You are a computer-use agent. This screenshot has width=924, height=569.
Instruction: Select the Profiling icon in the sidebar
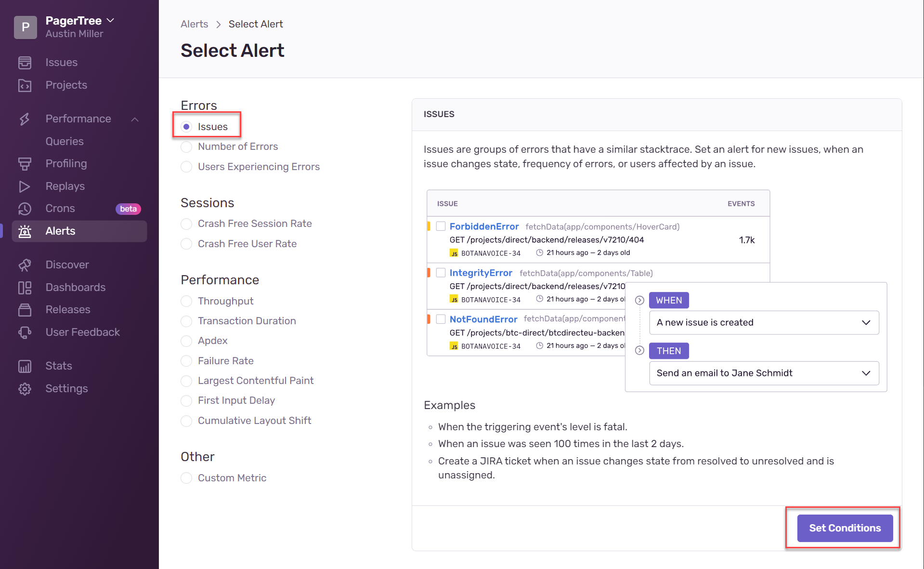[x=25, y=163]
